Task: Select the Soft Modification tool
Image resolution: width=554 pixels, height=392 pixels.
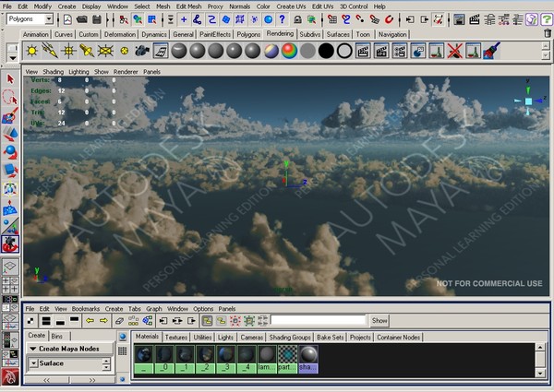Action: point(10,208)
